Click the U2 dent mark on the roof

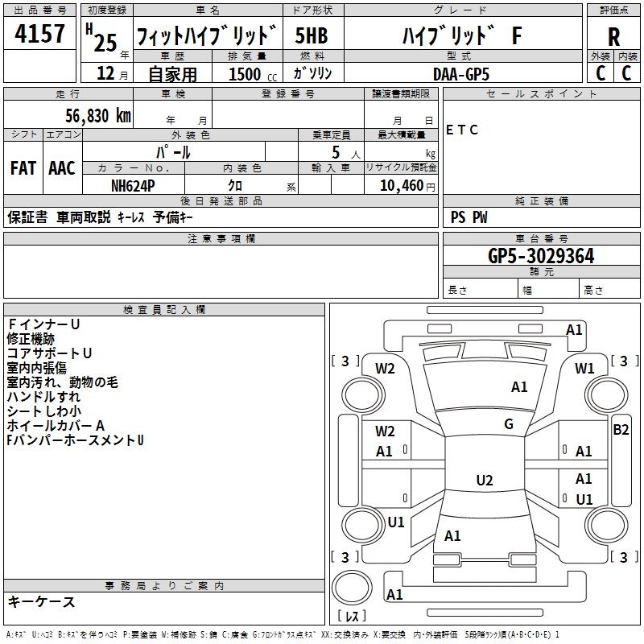[x=484, y=481]
